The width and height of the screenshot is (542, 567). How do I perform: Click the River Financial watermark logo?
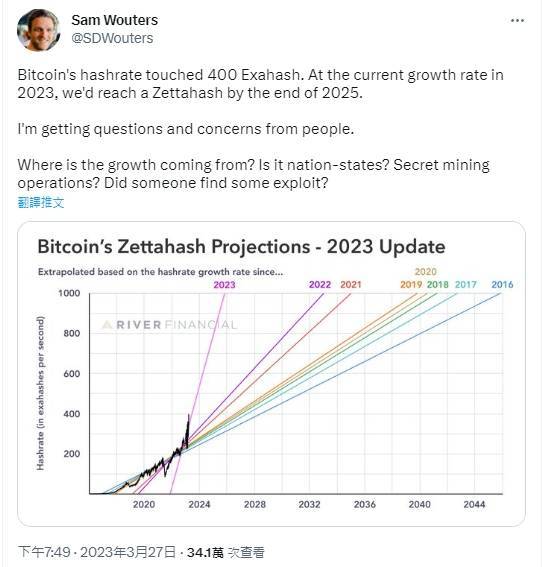(170, 325)
